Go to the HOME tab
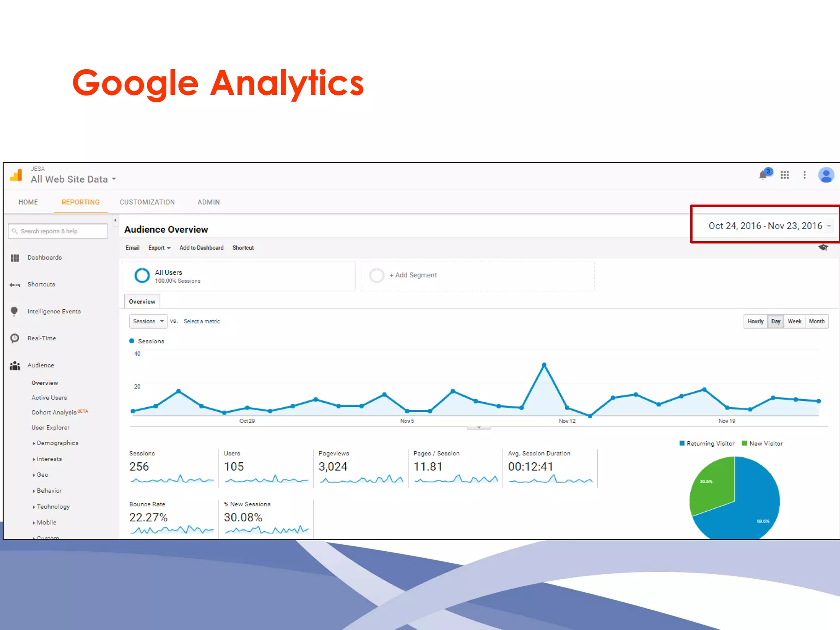 (28, 202)
